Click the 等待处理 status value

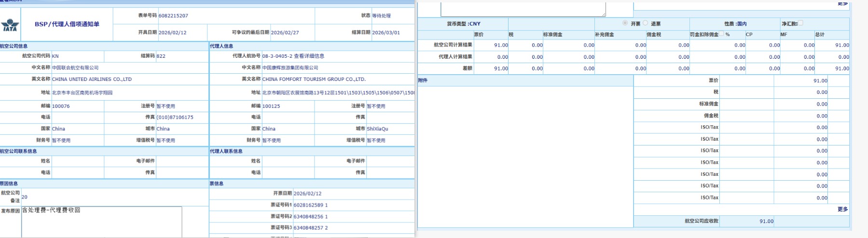(x=381, y=16)
